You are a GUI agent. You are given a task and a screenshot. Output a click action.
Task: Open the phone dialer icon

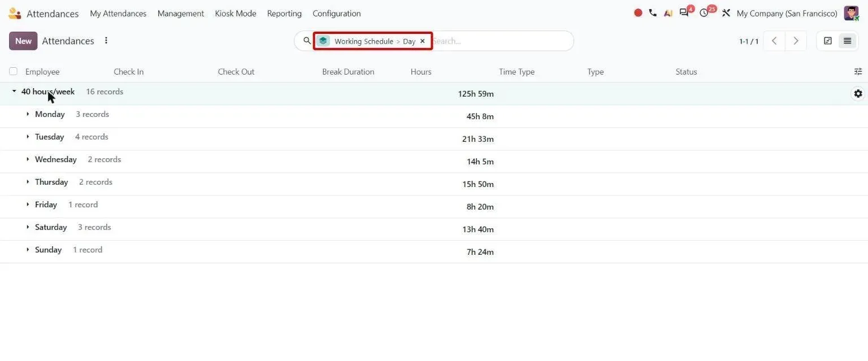(x=653, y=13)
